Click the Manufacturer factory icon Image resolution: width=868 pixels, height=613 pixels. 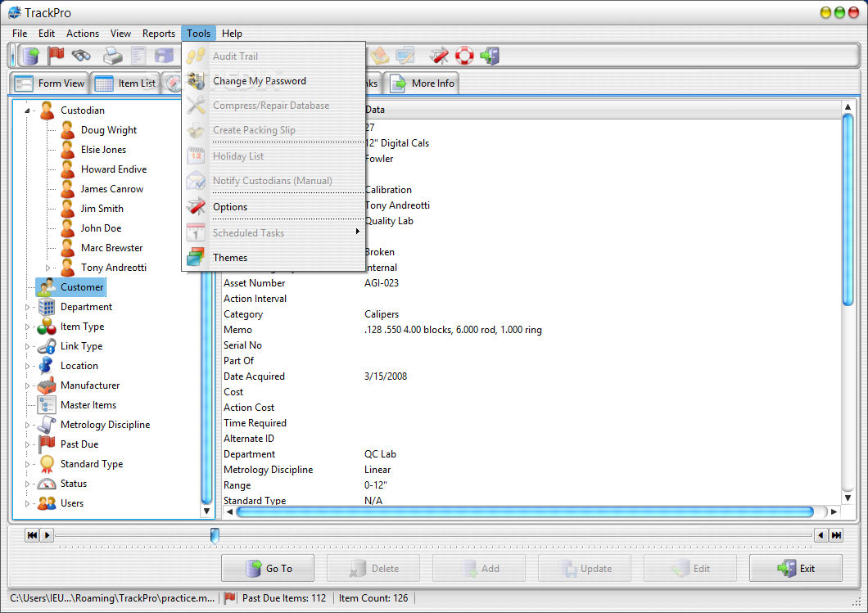[47, 385]
